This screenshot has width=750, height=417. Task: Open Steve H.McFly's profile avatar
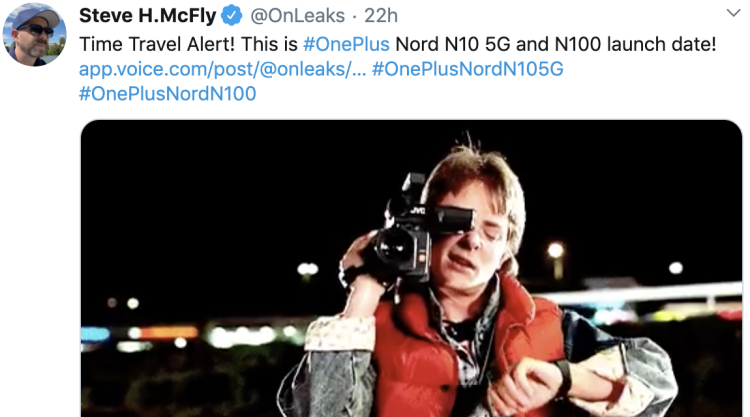point(34,34)
